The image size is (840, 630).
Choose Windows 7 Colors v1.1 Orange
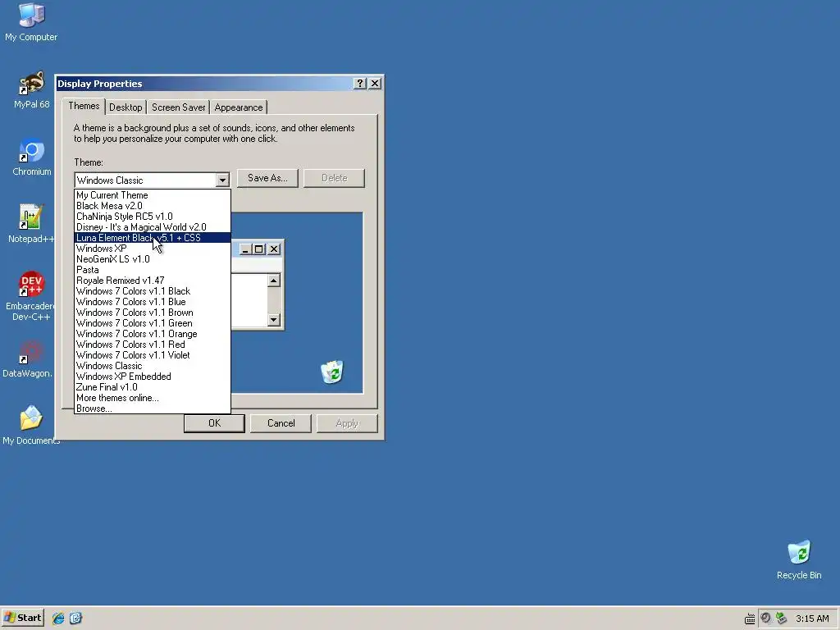(x=152, y=335)
